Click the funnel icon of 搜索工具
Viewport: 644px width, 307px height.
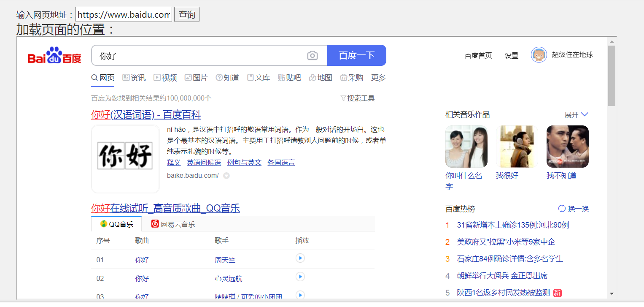tap(343, 98)
